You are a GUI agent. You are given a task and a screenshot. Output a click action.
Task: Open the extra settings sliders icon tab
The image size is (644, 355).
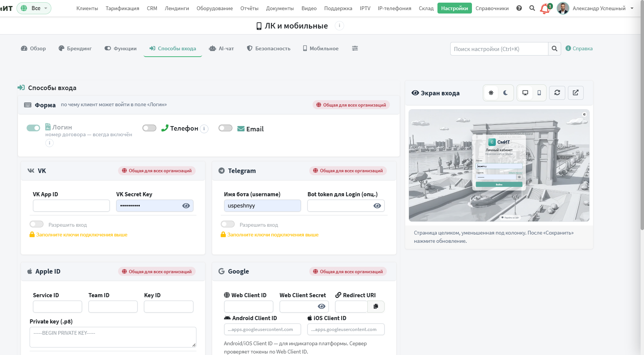pos(355,48)
